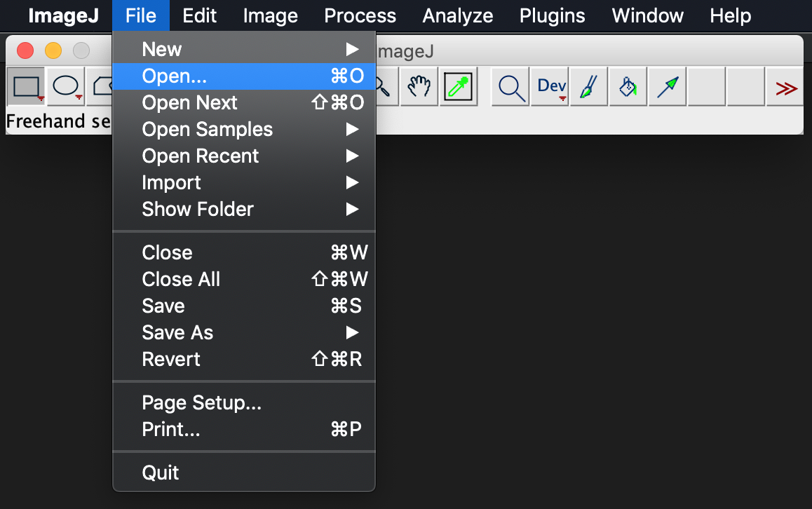
Task: Select the Rectangle selection tool
Action: pyautogui.click(x=27, y=87)
